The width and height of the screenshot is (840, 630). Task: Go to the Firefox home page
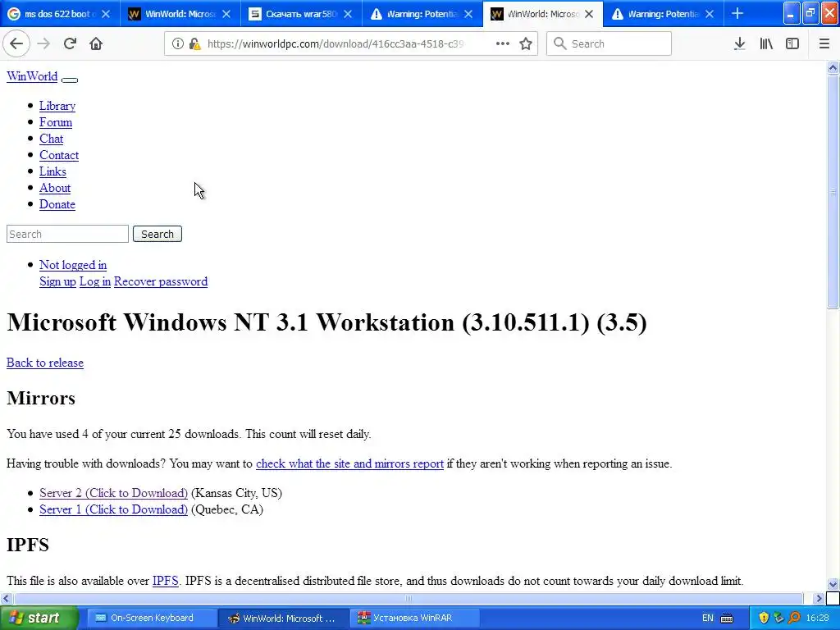tap(96, 44)
